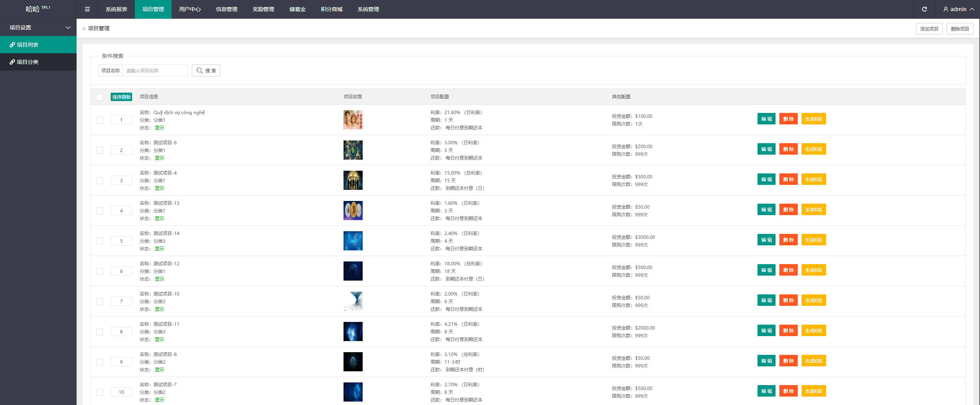This screenshot has height=405, width=980.
Task: Switch to 项目管理 top menu
Action: click(153, 9)
